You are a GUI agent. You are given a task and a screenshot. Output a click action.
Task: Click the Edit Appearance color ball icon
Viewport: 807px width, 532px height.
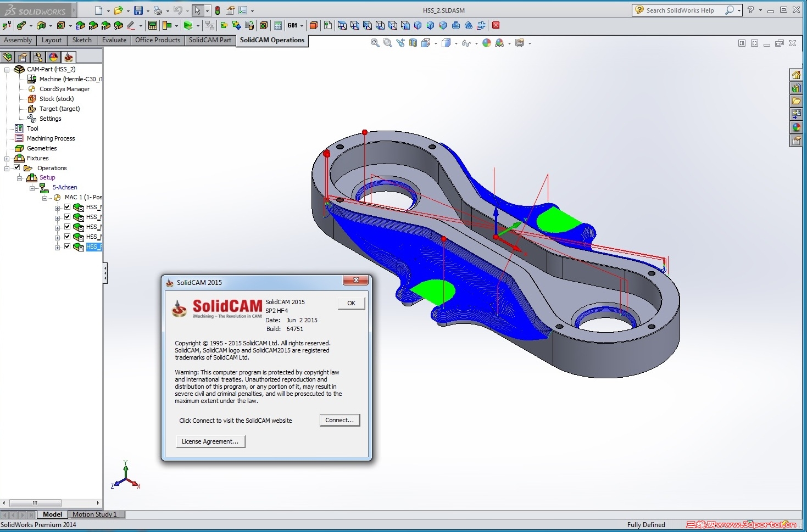tap(487, 43)
